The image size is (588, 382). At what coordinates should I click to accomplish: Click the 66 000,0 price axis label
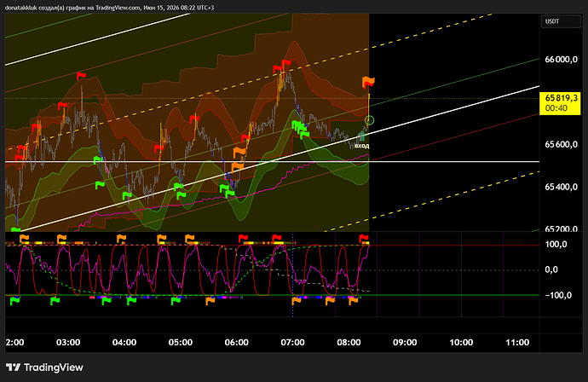coord(561,60)
